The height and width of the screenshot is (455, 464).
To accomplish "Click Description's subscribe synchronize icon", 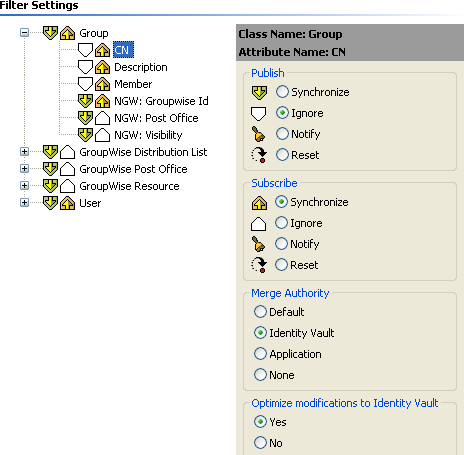I will 102,67.
